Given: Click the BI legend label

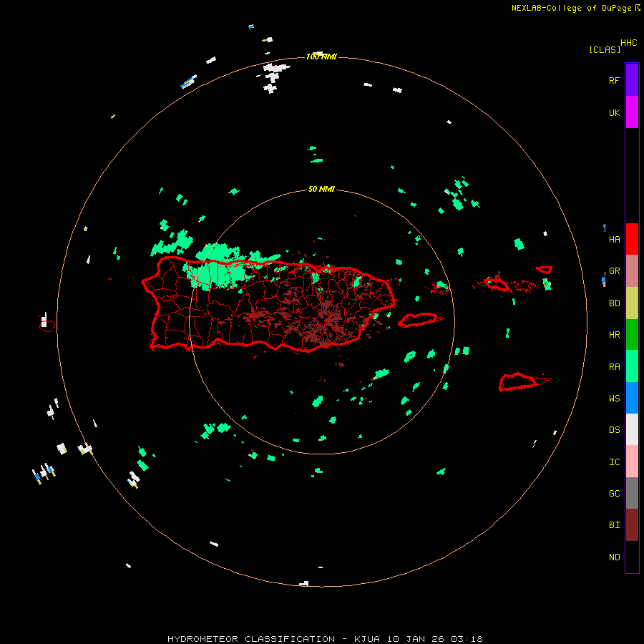Looking at the screenshot, I should click(614, 525).
